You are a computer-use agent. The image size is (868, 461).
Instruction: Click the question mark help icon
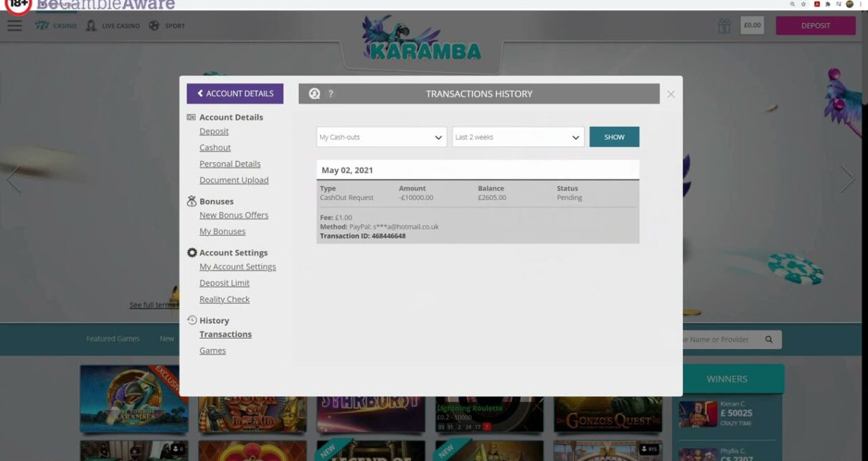point(331,93)
